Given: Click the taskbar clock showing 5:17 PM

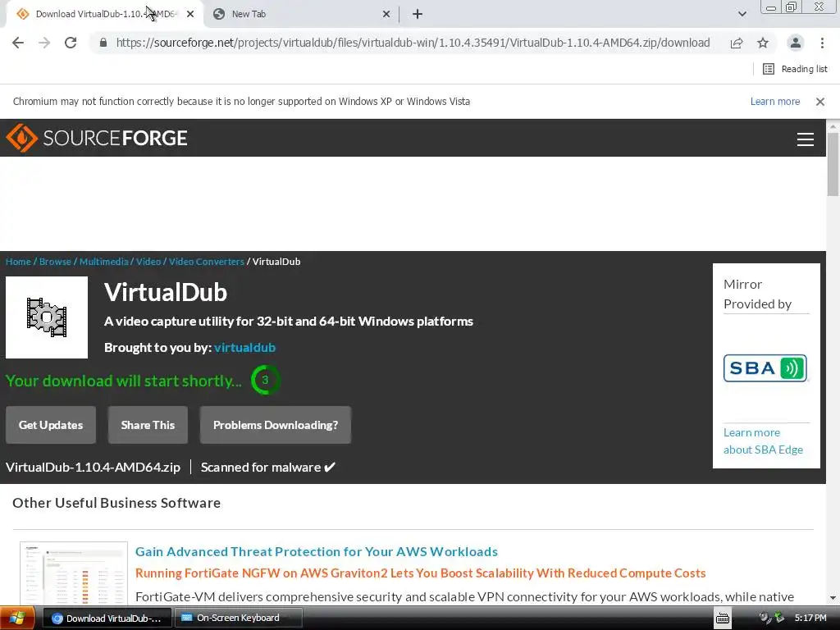Looking at the screenshot, I should 810,619.
